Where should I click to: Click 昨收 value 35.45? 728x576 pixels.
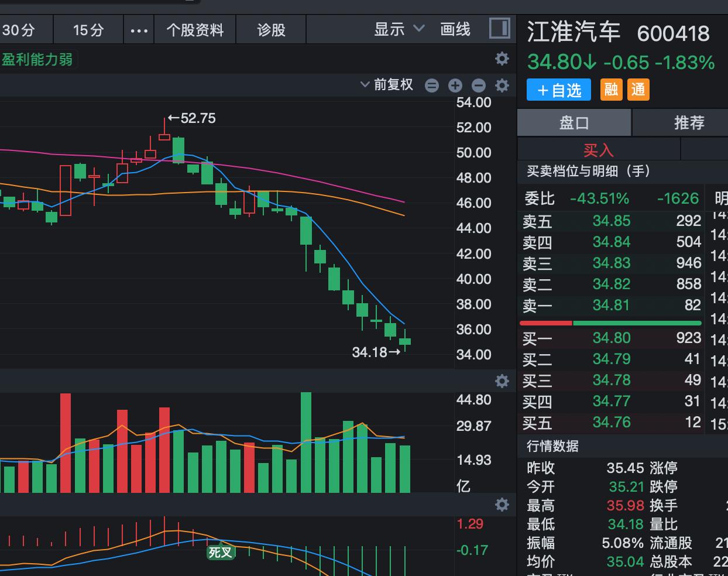coord(626,468)
